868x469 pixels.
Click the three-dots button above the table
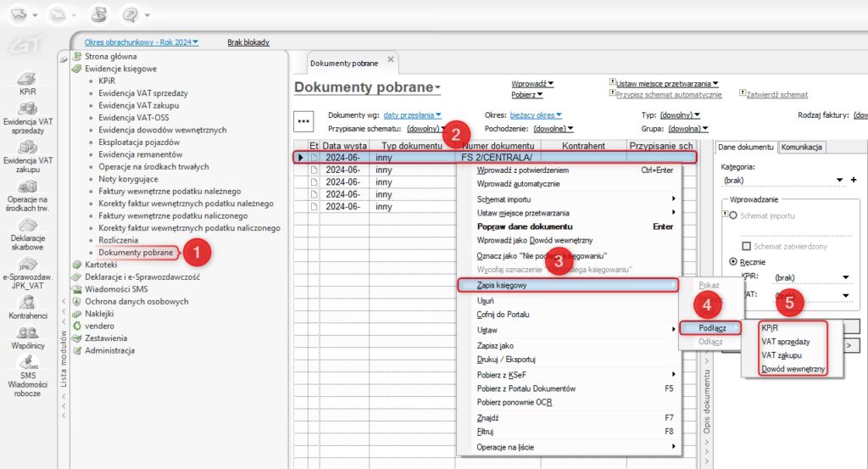tap(305, 121)
